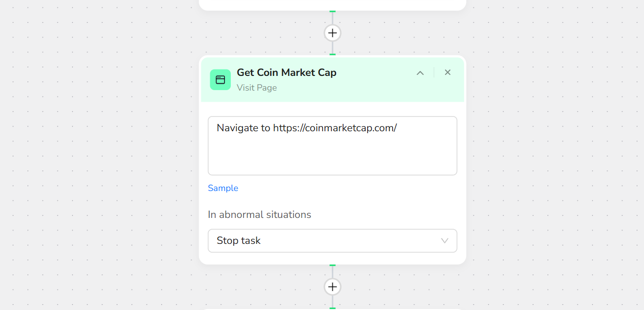The height and width of the screenshot is (310, 644).
Task: Focus the Navigate to coinmarketcap instruction field
Action: coord(332,145)
